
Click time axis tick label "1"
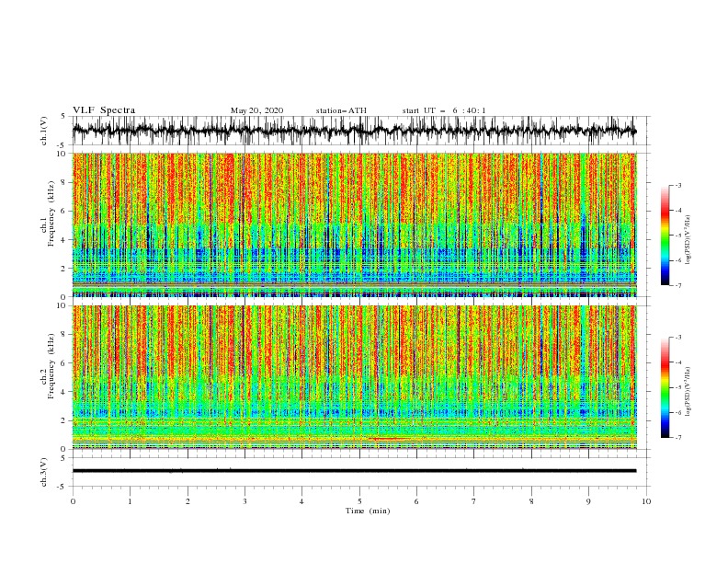[130, 501]
